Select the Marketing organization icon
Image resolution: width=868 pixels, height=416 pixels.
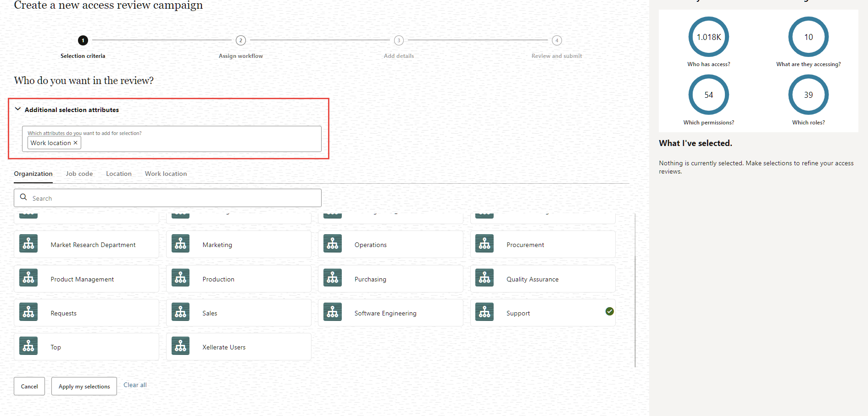(180, 243)
